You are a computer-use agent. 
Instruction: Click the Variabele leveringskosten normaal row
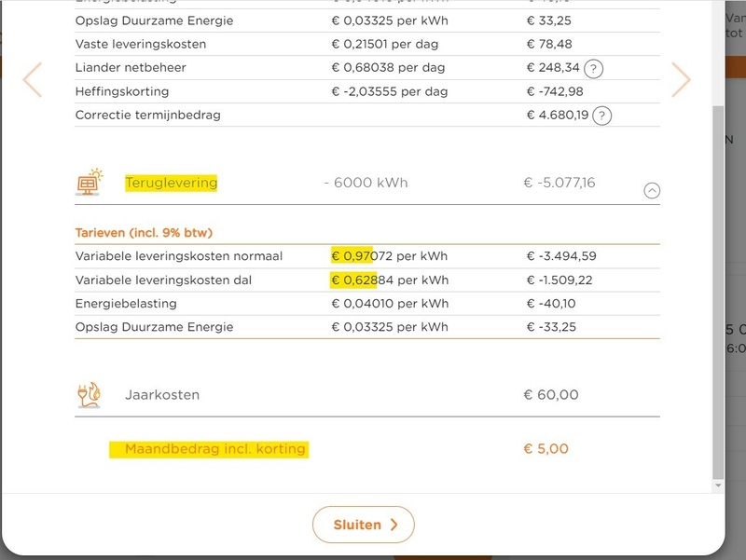pos(179,256)
